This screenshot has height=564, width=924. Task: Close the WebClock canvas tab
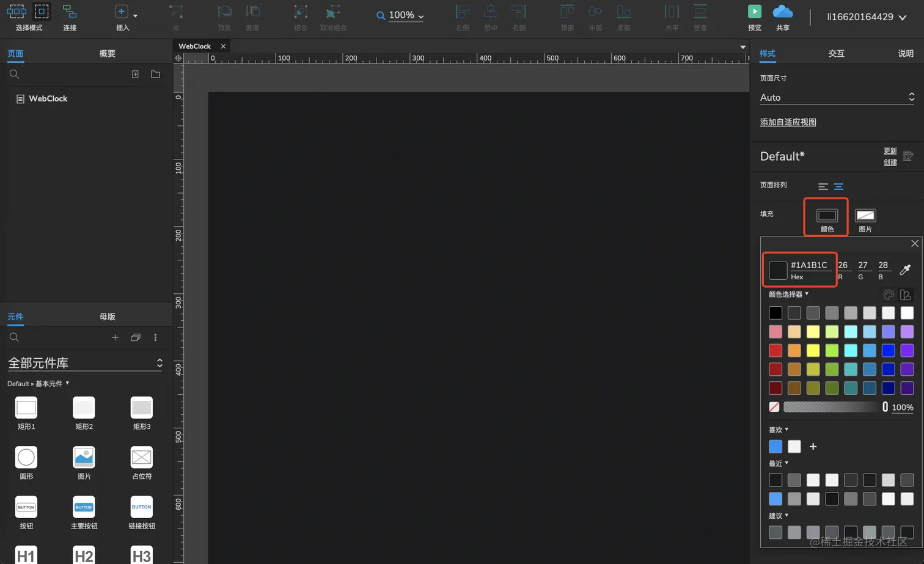223,46
